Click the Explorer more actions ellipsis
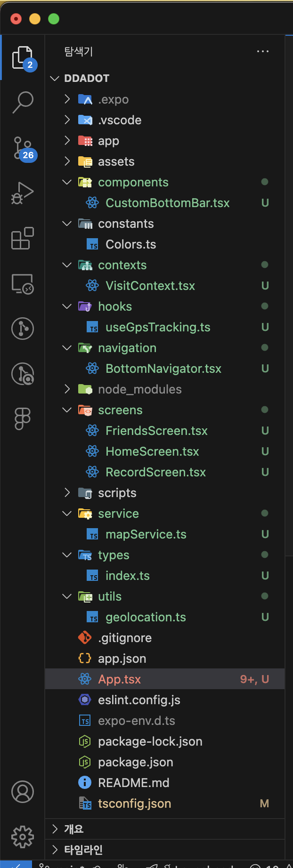293x868 pixels. (263, 51)
